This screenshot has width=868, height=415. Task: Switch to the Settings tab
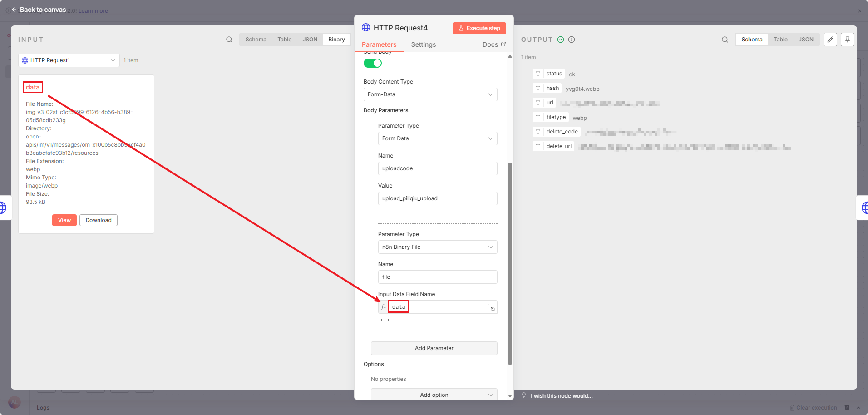tap(423, 44)
